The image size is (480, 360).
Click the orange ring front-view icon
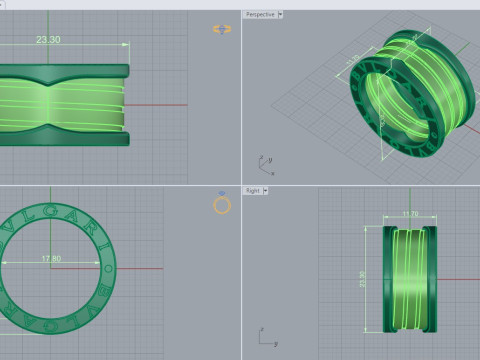pos(222,203)
